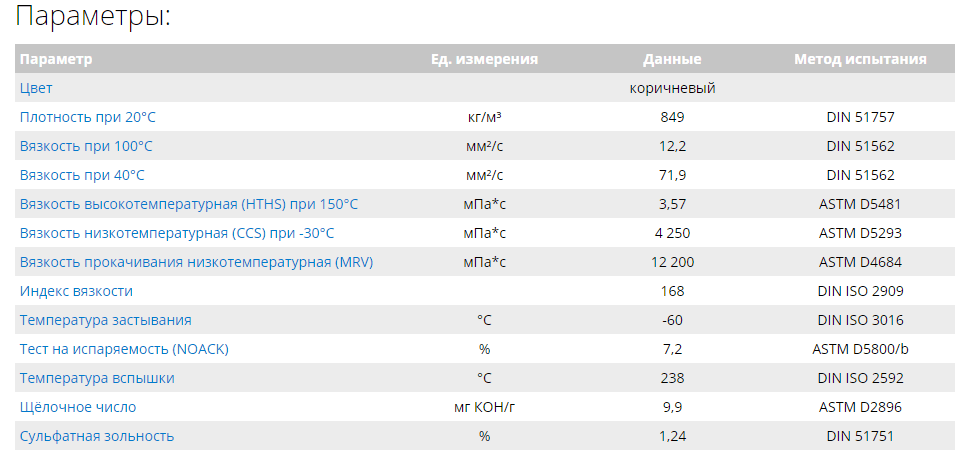Select 'Вязкость при 100°C' parameter link

click(86, 146)
